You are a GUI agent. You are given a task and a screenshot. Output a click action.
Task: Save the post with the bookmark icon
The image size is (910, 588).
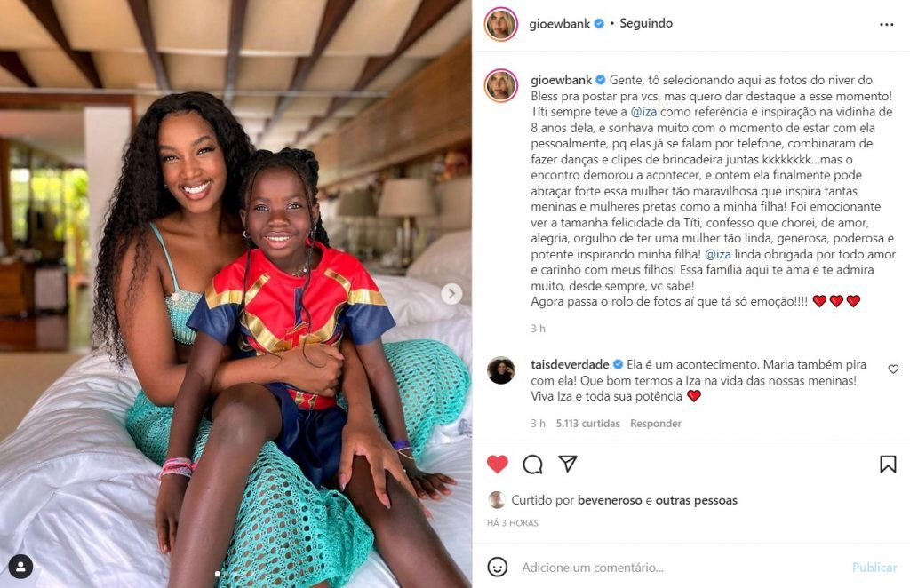[888, 464]
